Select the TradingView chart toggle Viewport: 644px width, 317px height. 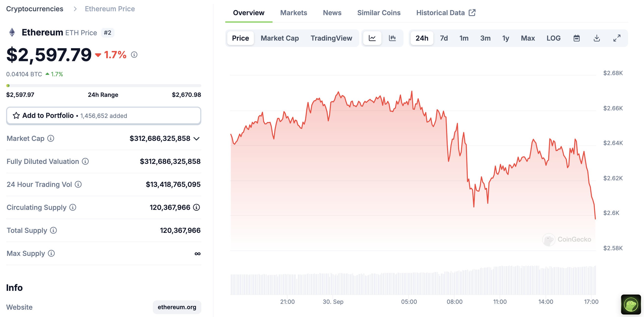[x=331, y=38]
